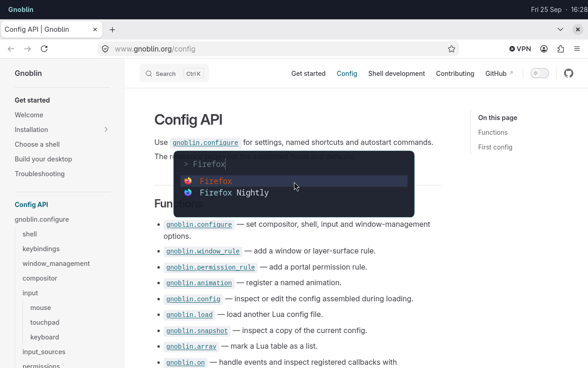Open the input_sources sidebar entry
The image size is (588, 368).
44,352
